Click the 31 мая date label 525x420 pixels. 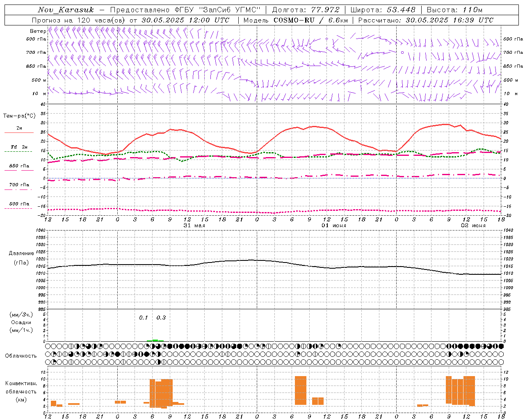click(x=194, y=226)
